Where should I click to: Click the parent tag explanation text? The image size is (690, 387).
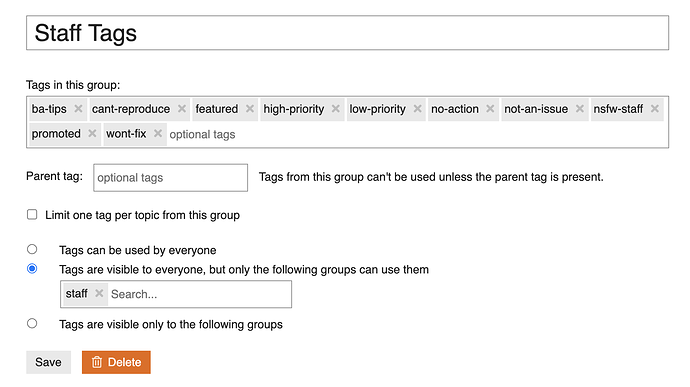point(431,177)
